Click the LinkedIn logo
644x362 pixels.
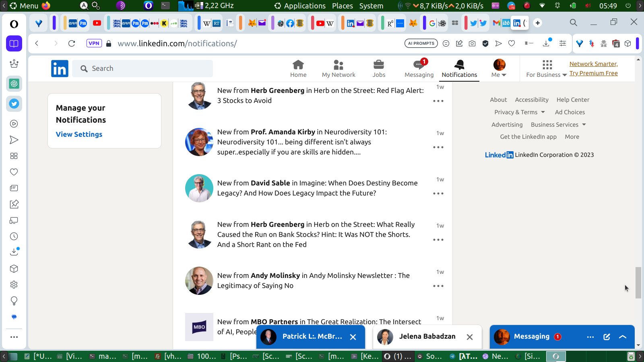pyautogui.click(x=60, y=68)
